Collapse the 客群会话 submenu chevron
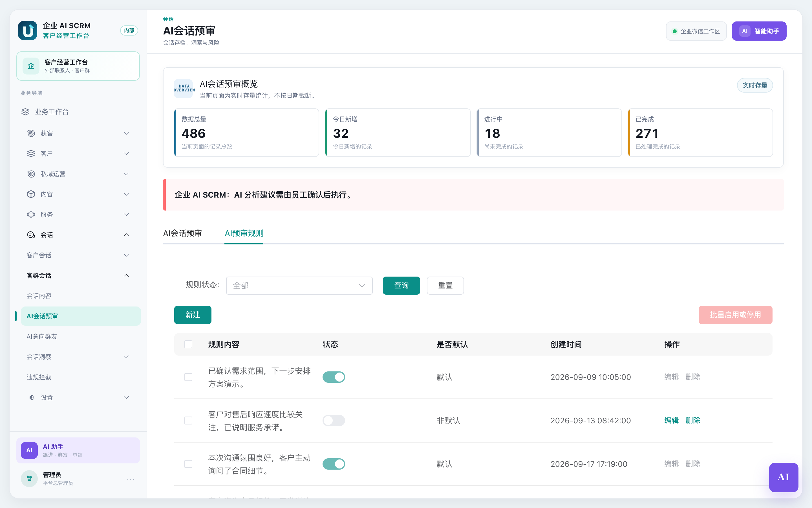The image size is (812, 508). coord(126,275)
